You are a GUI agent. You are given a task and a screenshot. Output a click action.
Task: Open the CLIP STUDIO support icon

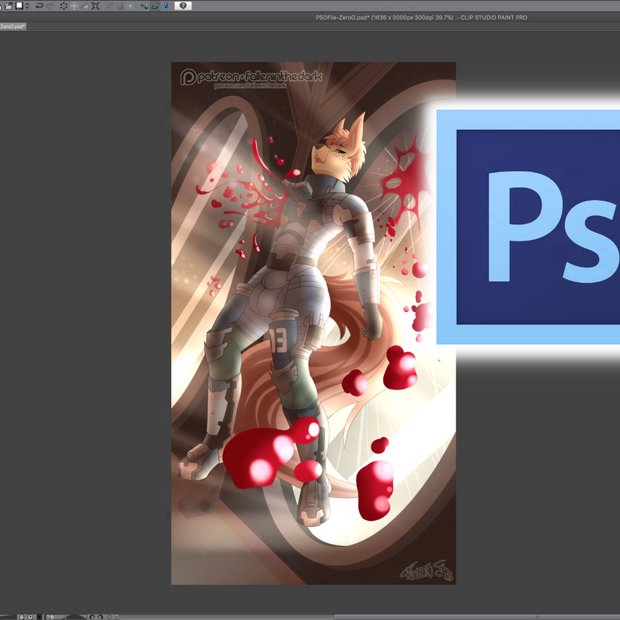pyautogui.click(x=183, y=6)
